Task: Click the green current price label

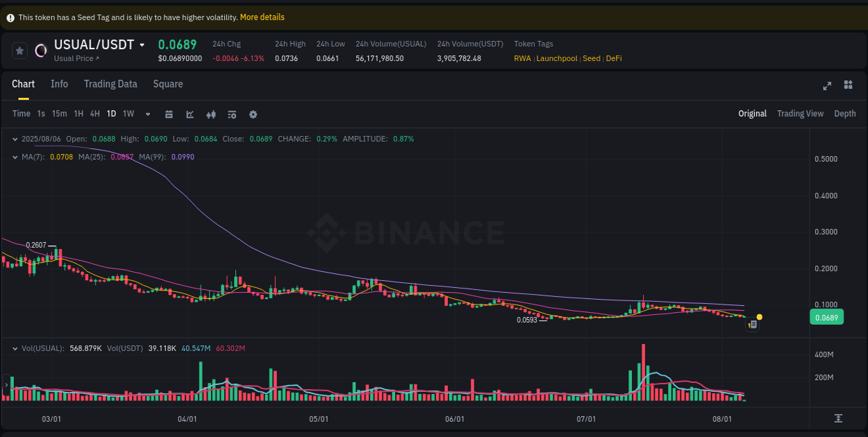Action: tap(826, 317)
